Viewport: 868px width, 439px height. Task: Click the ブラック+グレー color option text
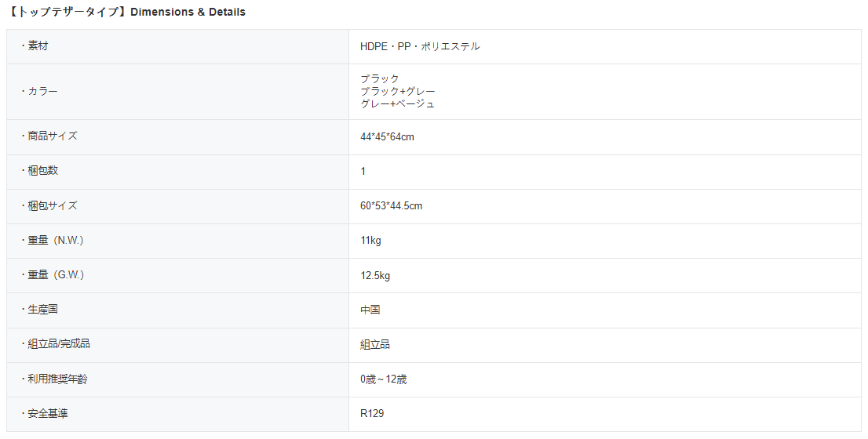[x=398, y=91]
